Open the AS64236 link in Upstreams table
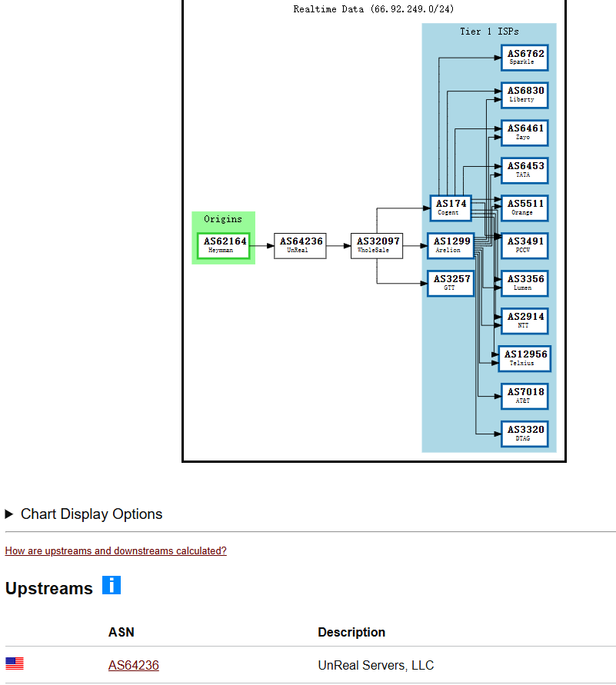The width and height of the screenshot is (616, 685). point(134,665)
